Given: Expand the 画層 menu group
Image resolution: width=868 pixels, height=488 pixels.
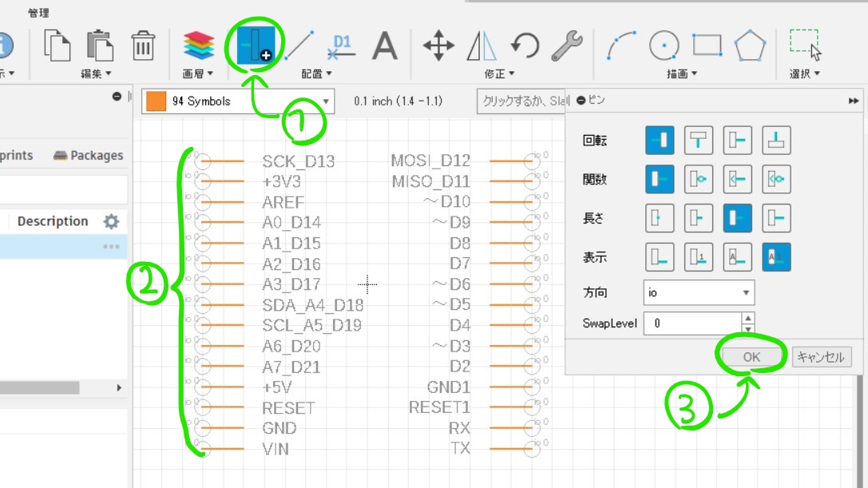Looking at the screenshot, I should (x=197, y=73).
